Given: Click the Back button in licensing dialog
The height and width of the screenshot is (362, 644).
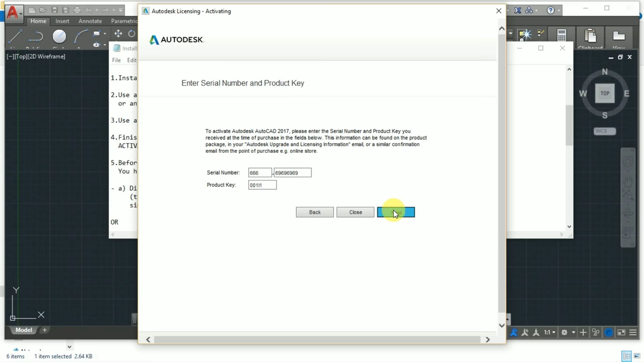Looking at the screenshot, I should [x=315, y=212].
